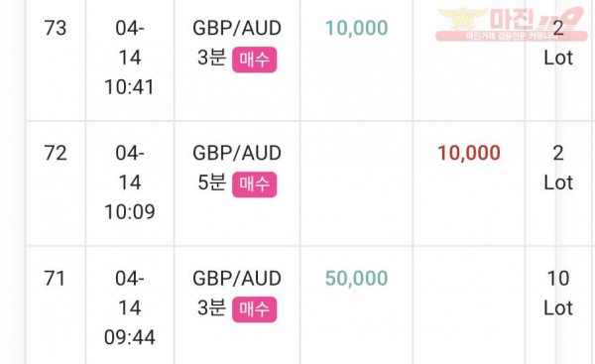Image resolution: width=595 pixels, height=364 pixels.
Task: Click the 3분 label in row 71
Action: coord(211,307)
